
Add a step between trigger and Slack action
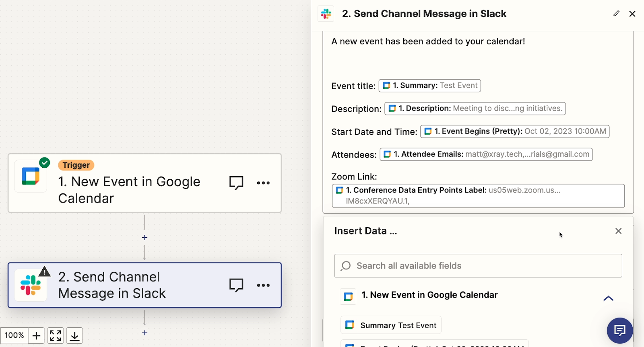click(144, 238)
